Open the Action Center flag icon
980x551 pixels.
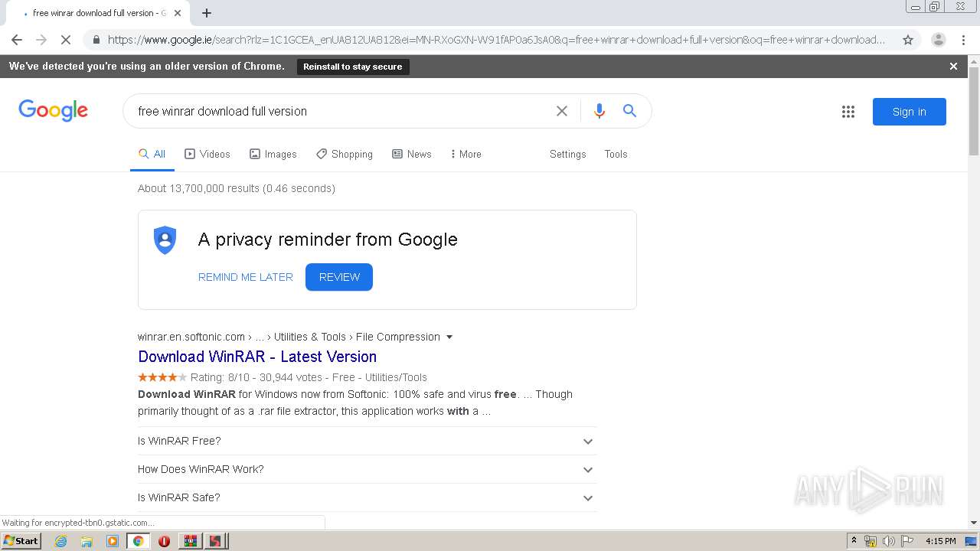coord(906,541)
